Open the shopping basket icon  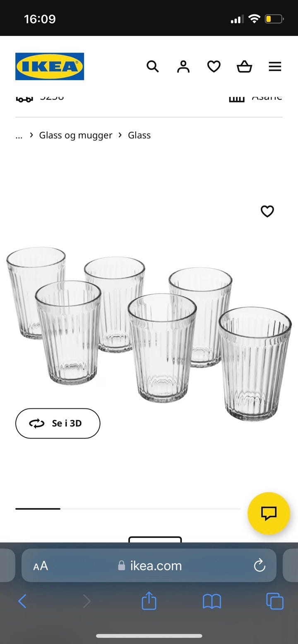click(244, 67)
